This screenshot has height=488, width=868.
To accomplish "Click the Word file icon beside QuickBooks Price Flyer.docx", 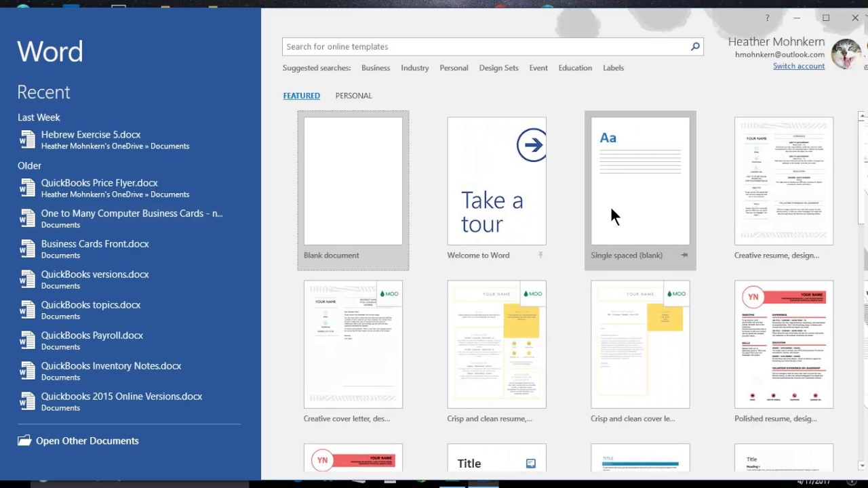I will pyautogui.click(x=27, y=188).
